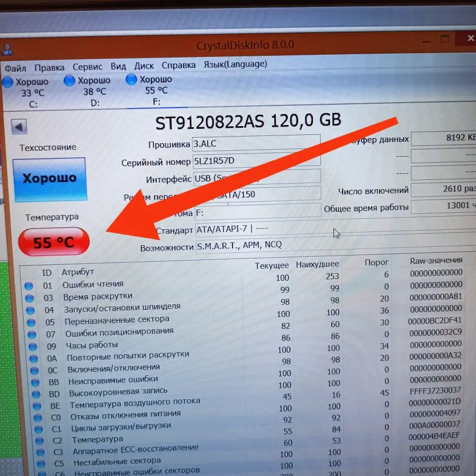Click status dot of Часы работы row

33,347
